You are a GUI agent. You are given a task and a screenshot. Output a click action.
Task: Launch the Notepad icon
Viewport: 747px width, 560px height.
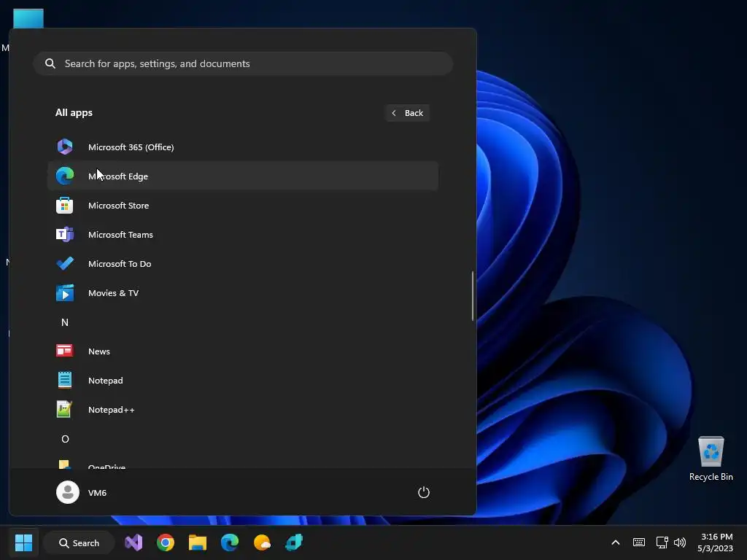pos(65,380)
